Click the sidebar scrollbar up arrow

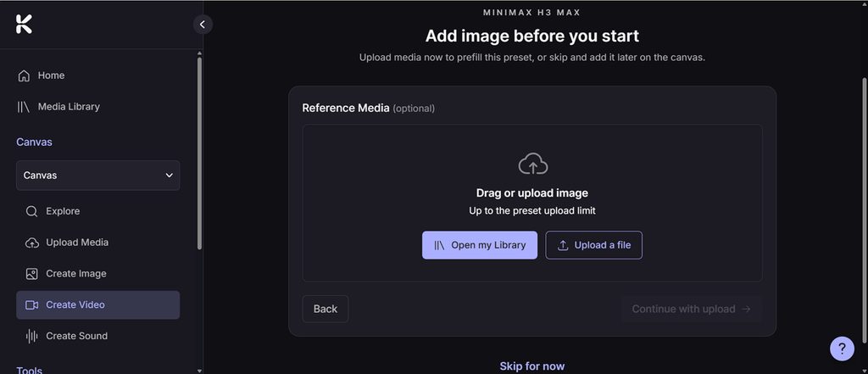tap(200, 53)
